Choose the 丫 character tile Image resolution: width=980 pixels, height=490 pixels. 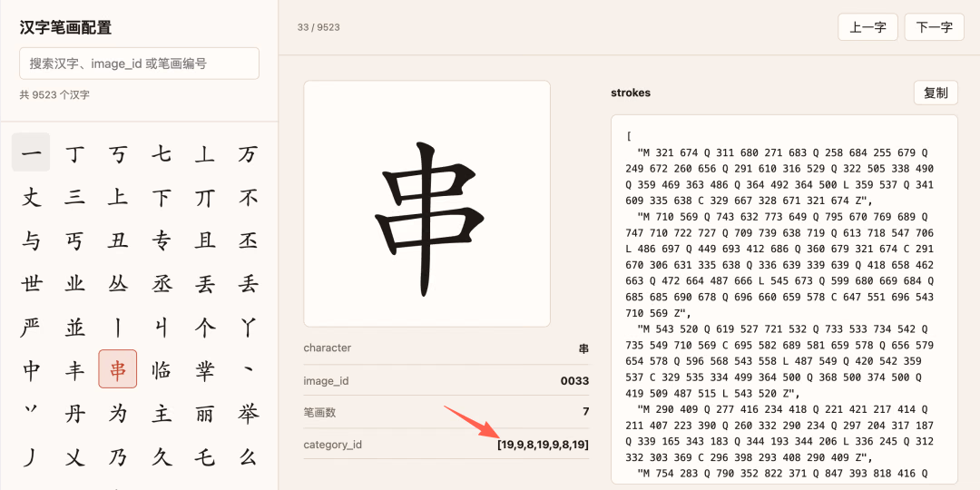[x=248, y=327]
